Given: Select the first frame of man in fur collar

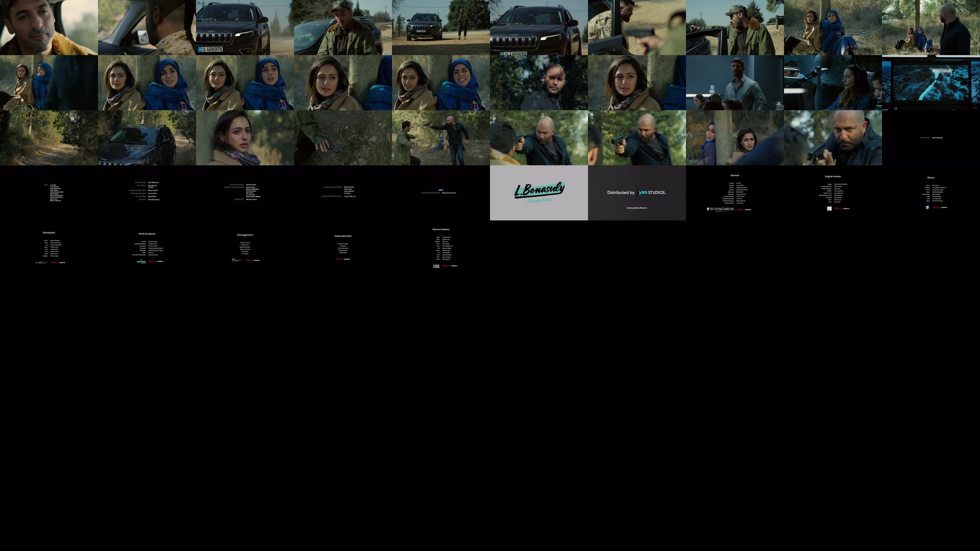Looking at the screenshot, I should point(49,27).
